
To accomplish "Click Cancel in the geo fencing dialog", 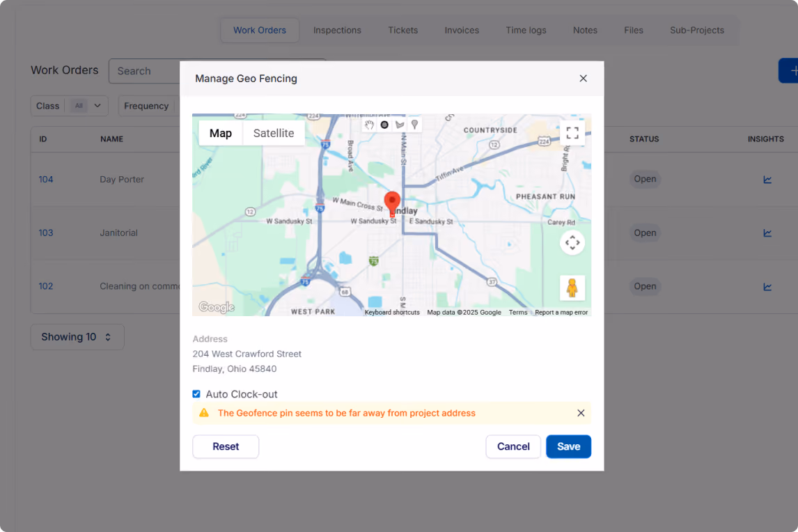I will (513, 446).
